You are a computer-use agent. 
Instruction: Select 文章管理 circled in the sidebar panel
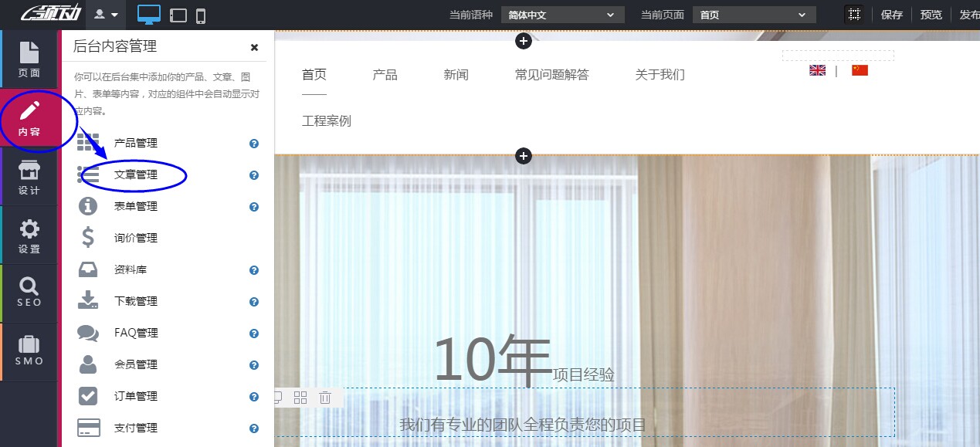(137, 174)
